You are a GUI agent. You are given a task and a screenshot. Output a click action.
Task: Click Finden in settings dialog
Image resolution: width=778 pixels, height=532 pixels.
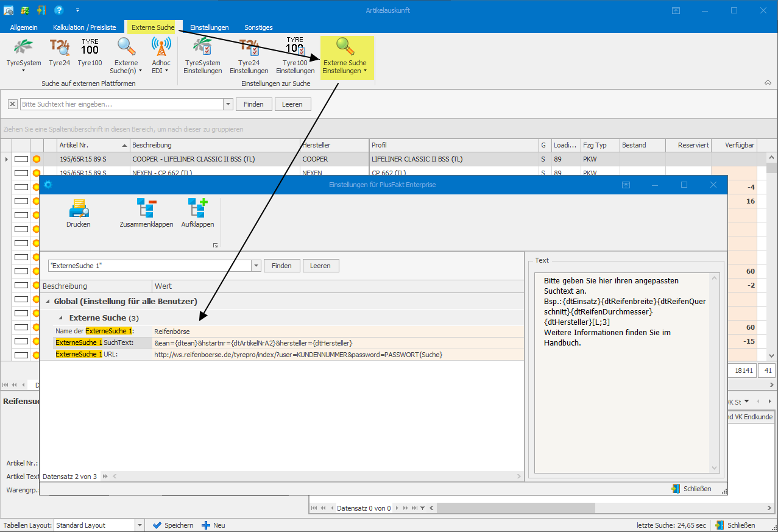(x=281, y=266)
